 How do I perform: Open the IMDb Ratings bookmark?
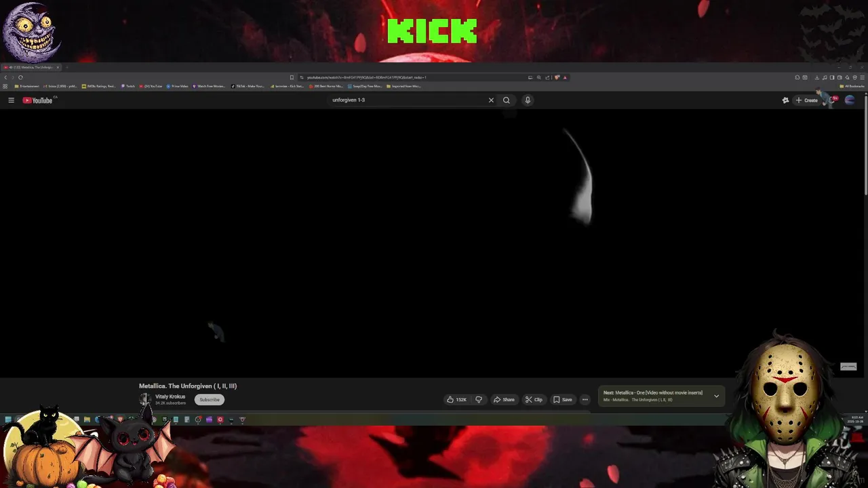point(99,86)
